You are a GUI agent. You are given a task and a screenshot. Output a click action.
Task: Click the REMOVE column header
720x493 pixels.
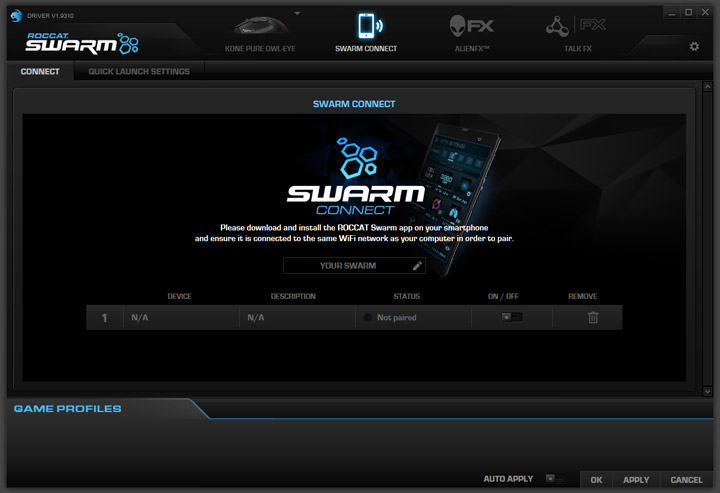[583, 296]
